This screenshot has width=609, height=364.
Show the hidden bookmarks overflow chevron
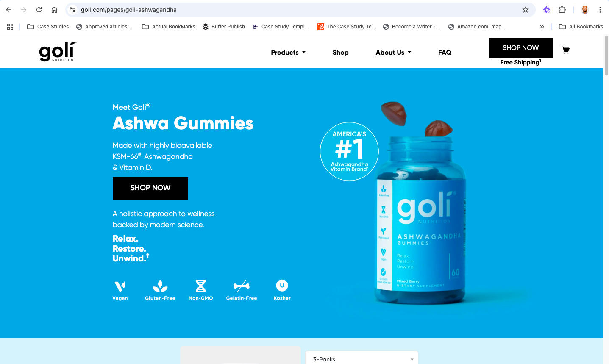(542, 27)
